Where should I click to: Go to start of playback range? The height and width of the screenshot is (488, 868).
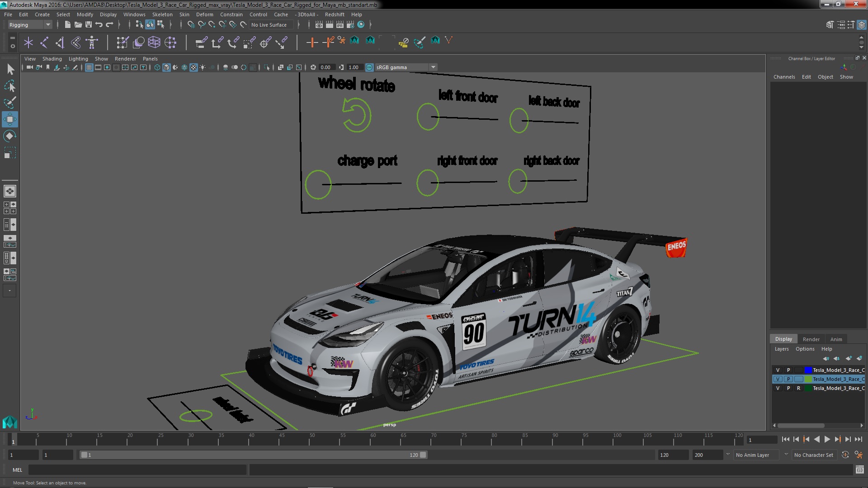pos(785,439)
